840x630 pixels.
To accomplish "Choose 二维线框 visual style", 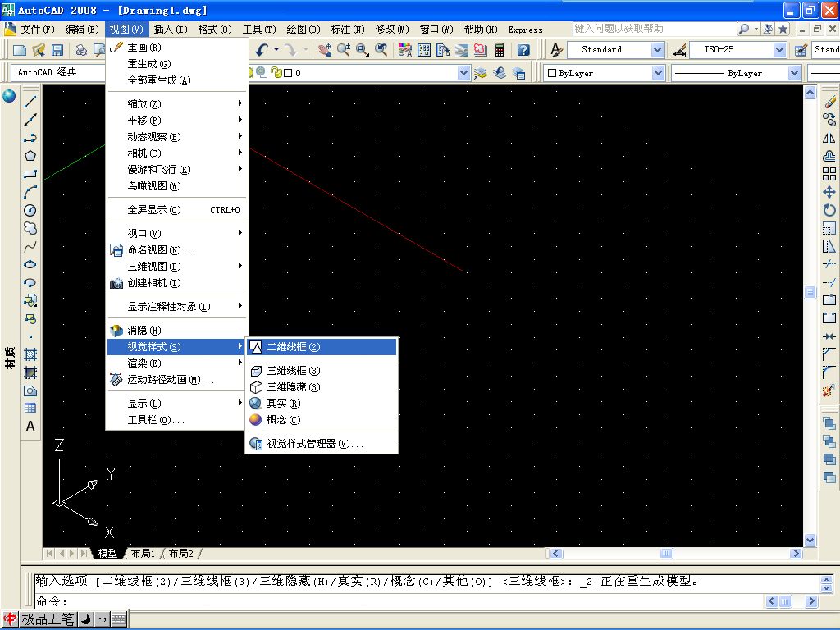I will tap(322, 347).
